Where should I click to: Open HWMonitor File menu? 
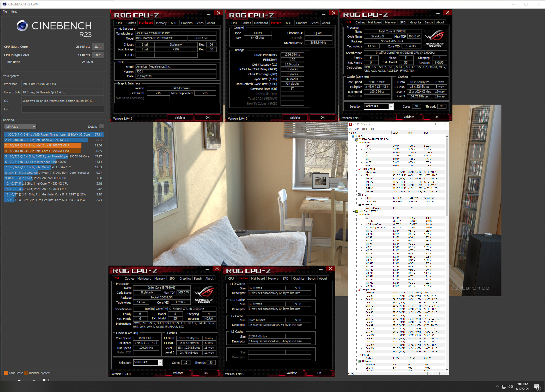[351, 129]
